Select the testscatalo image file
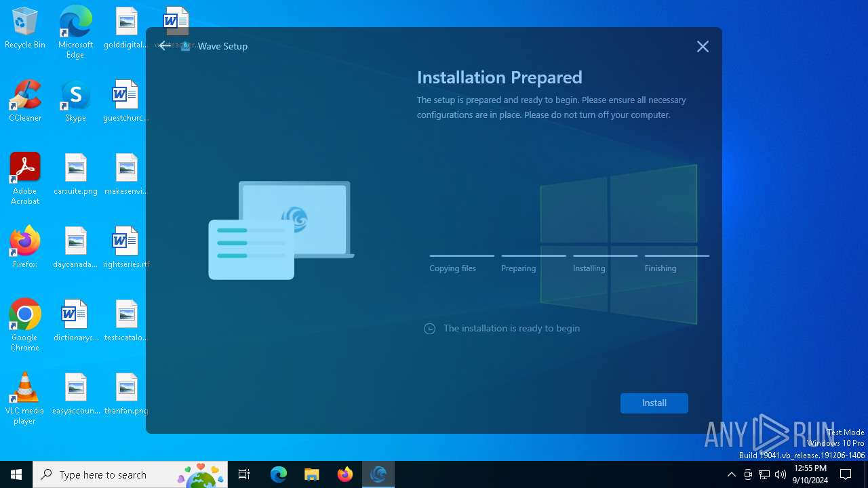The height and width of the screenshot is (488, 868). (x=126, y=321)
